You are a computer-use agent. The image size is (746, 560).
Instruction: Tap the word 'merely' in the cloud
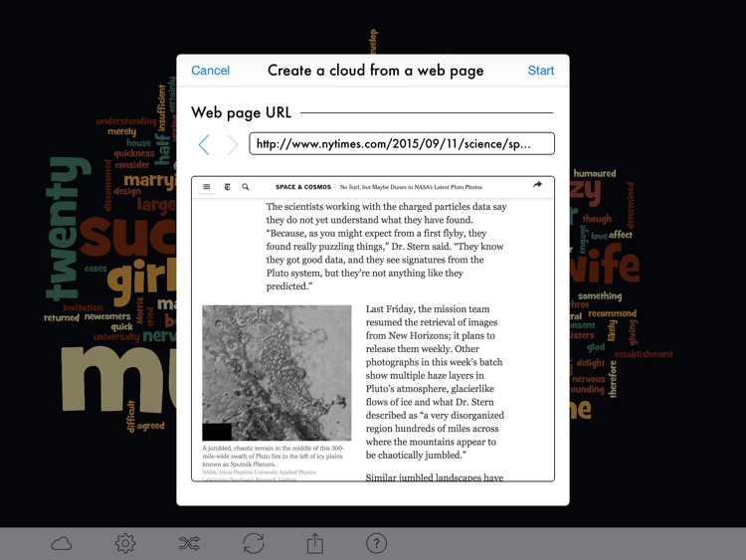pos(121,131)
